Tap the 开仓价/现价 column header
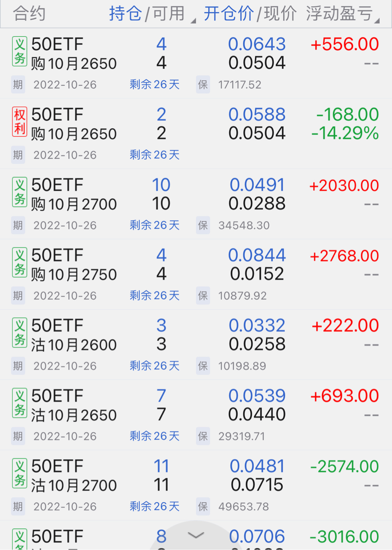 click(x=250, y=14)
